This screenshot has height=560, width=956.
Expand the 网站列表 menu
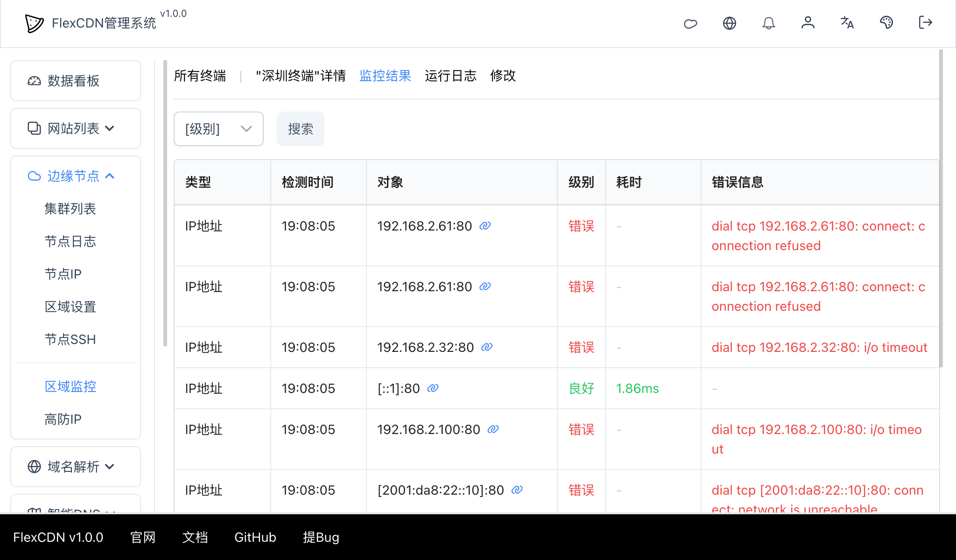click(110, 128)
